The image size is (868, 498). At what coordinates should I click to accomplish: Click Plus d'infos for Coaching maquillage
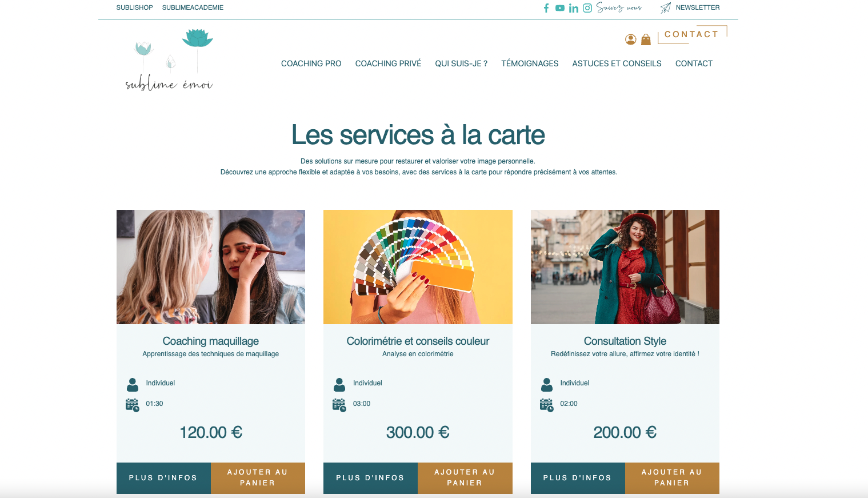pos(163,478)
